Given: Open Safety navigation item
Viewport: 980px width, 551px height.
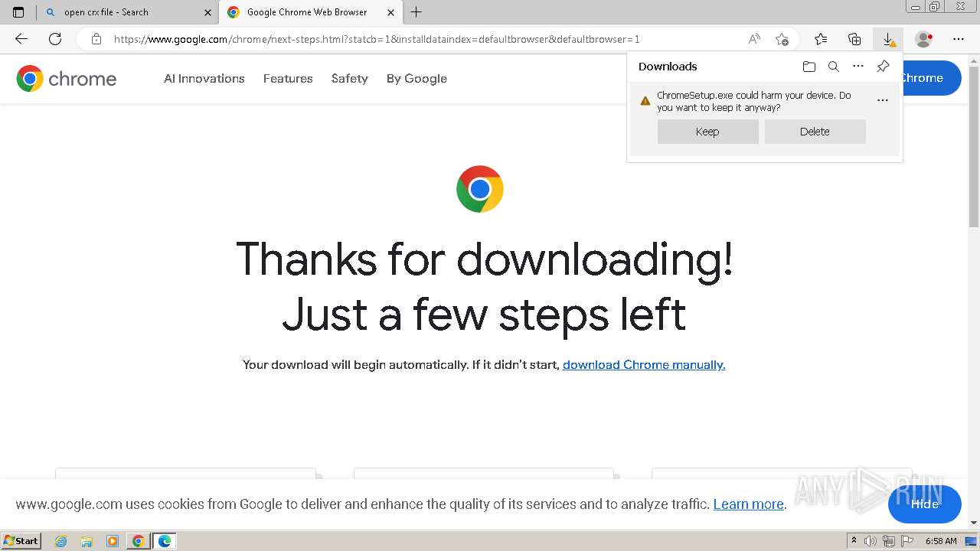Looking at the screenshot, I should (x=350, y=78).
